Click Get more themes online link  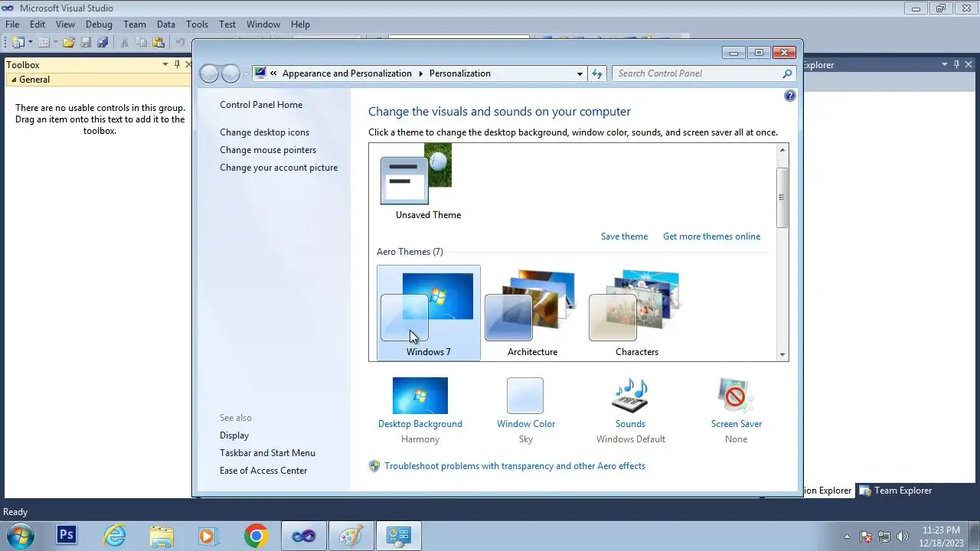point(711,236)
